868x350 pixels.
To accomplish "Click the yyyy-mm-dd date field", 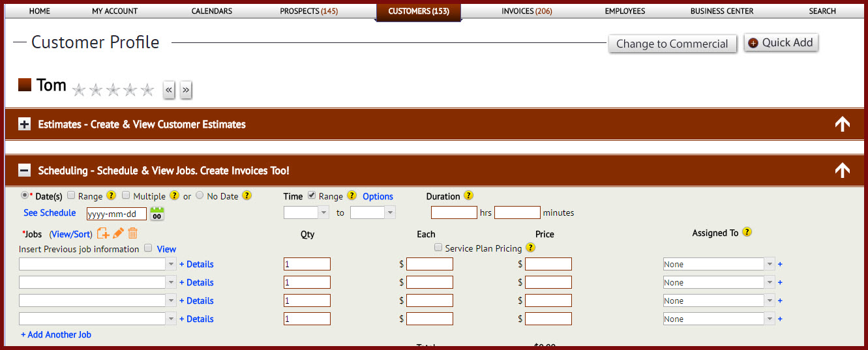I will [117, 214].
